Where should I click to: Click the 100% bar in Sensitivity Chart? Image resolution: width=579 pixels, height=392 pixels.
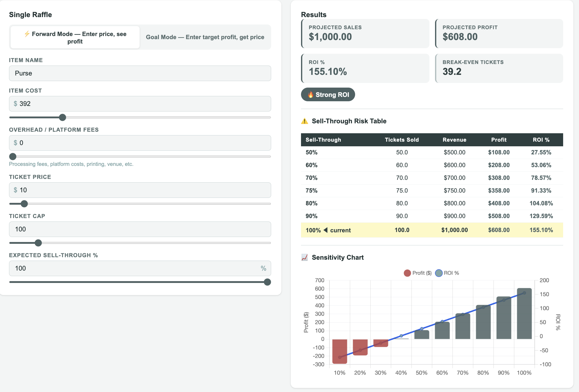524,313
